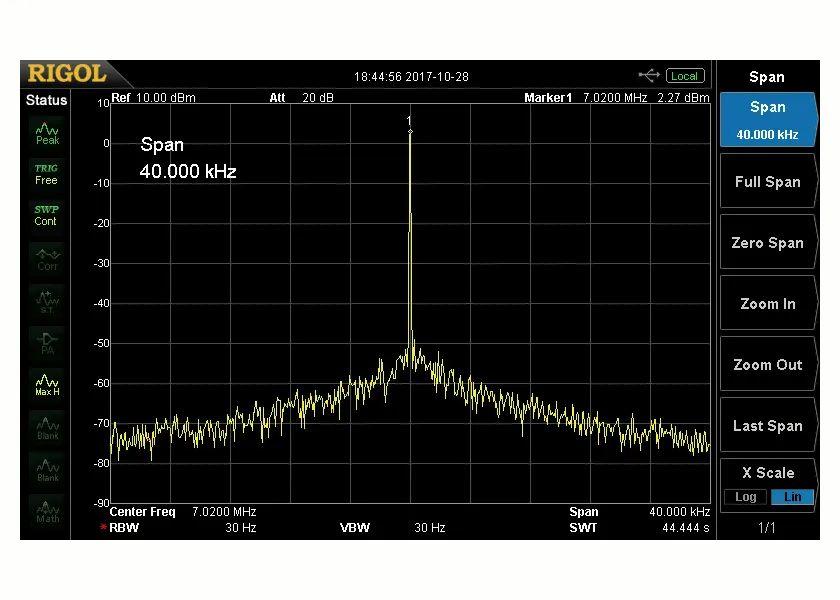The height and width of the screenshot is (600, 840).
Task: Switch X Scale to Log
Action: coord(745,497)
